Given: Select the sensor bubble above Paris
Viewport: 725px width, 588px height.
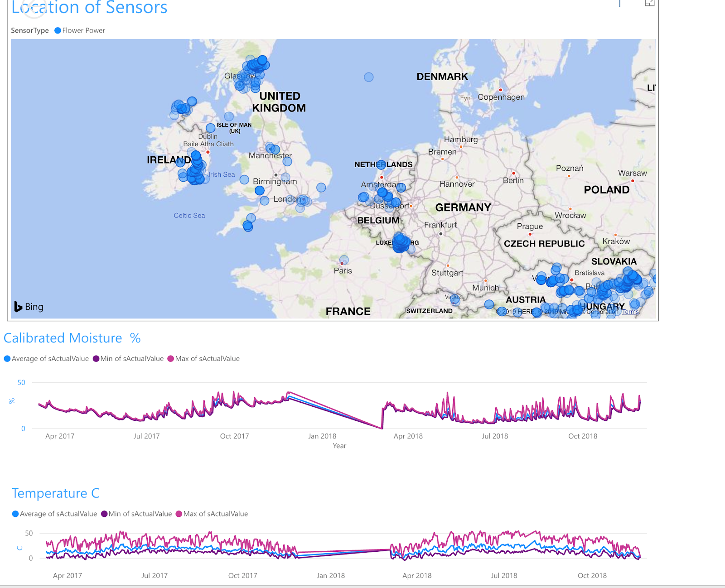Looking at the screenshot, I should click(344, 260).
